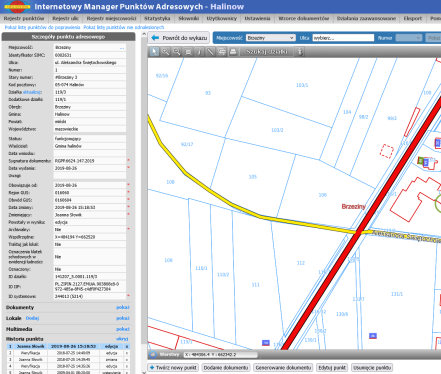Viewport: 441px width, 374px height.
Task: Collapse Historia punktu via ukryj
Action: [122, 339]
